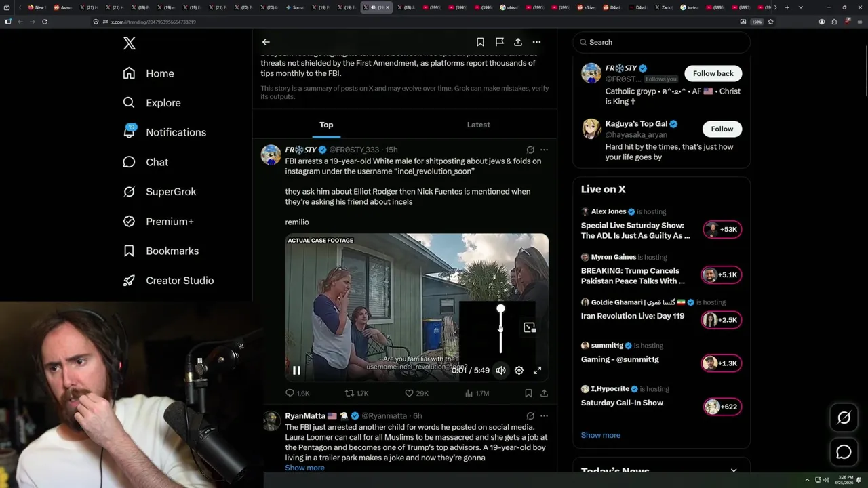Open Saturday Call-In Show live
Image resolution: width=868 pixels, height=488 pixels.
[x=622, y=403]
